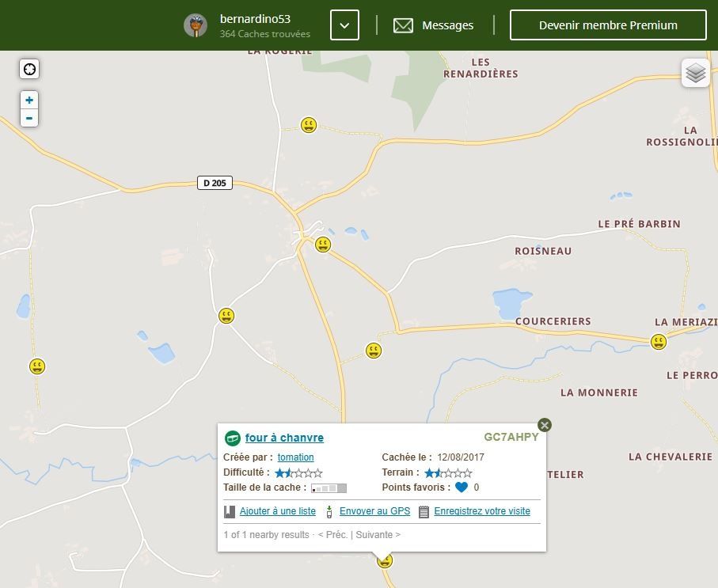Select smiley cache at white road crossroads
Viewport: 718px width, 588px height.
(226, 316)
